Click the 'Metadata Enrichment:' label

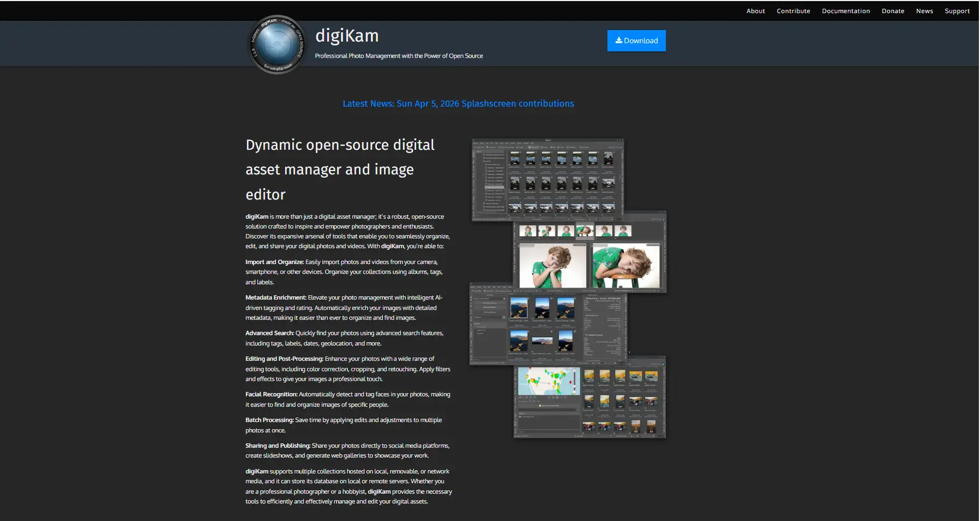pos(276,297)
